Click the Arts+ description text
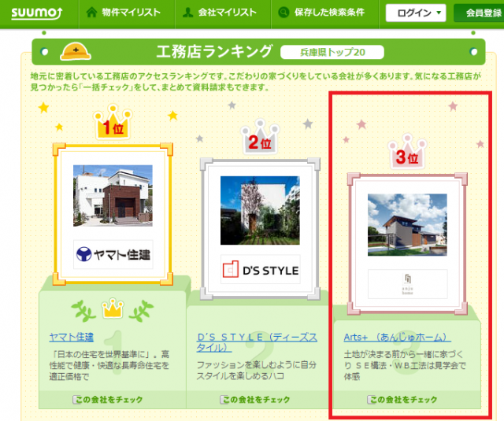The image size is (504, 421). click(x=405, y=365)
